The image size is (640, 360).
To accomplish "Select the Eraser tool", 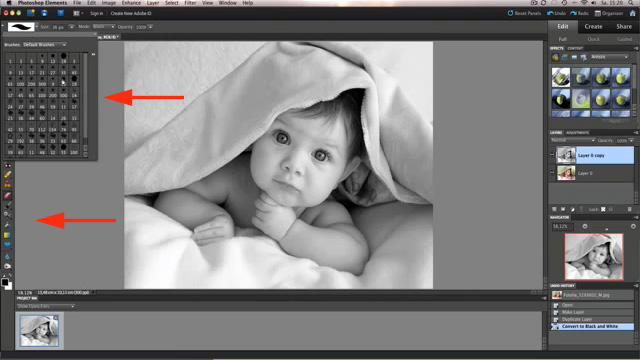I will 7,195.
